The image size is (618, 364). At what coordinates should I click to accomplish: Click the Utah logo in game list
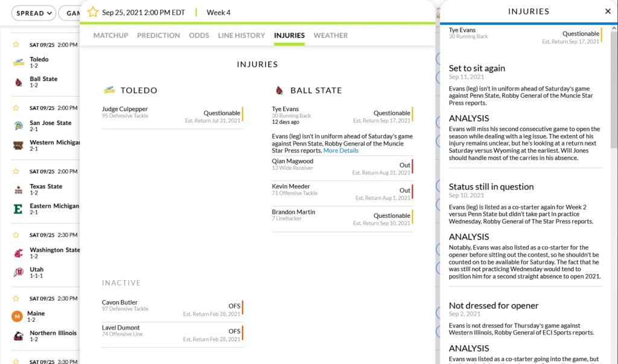[x=18, y=272]
